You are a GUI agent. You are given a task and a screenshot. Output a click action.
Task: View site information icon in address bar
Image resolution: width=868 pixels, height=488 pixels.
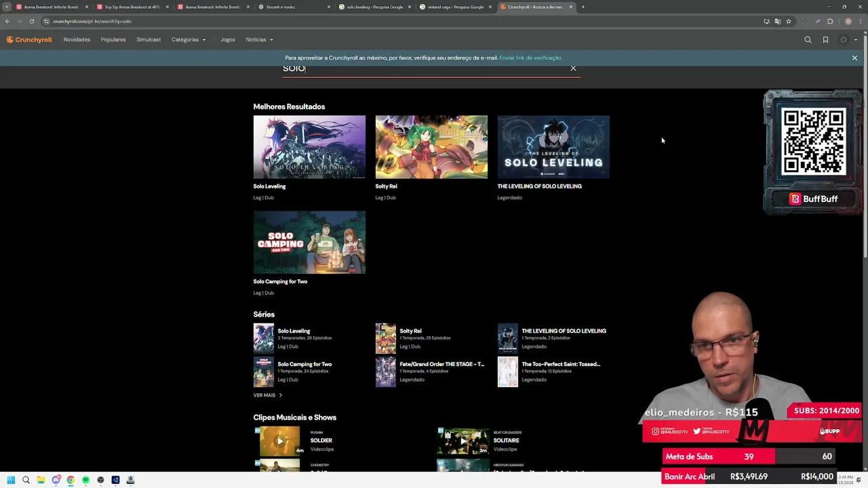pyautogui.click(x=46, y=21)
